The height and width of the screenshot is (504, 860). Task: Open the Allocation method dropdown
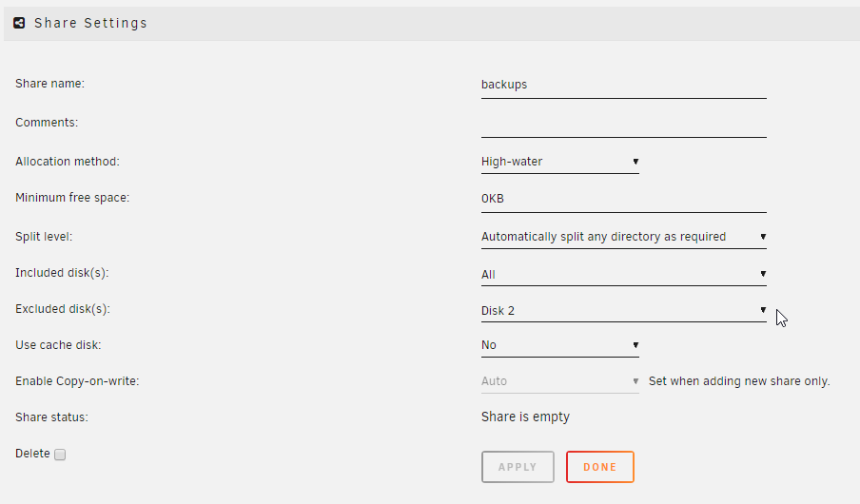[560, 162]
